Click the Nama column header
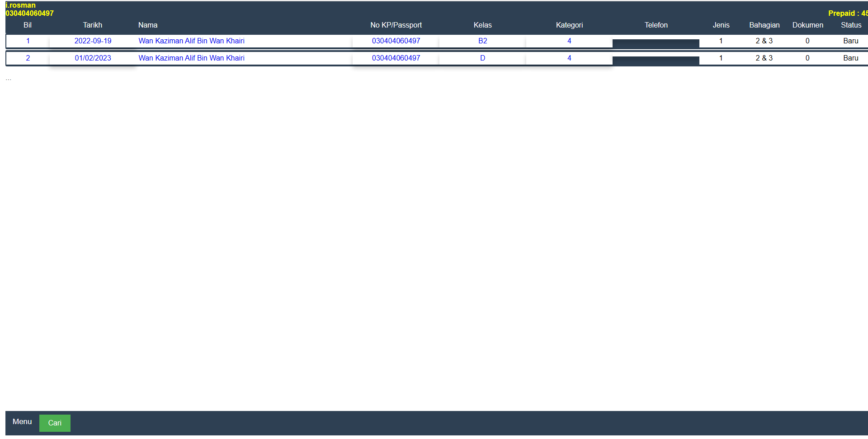The image size is (868, 439). pos(148,25)
